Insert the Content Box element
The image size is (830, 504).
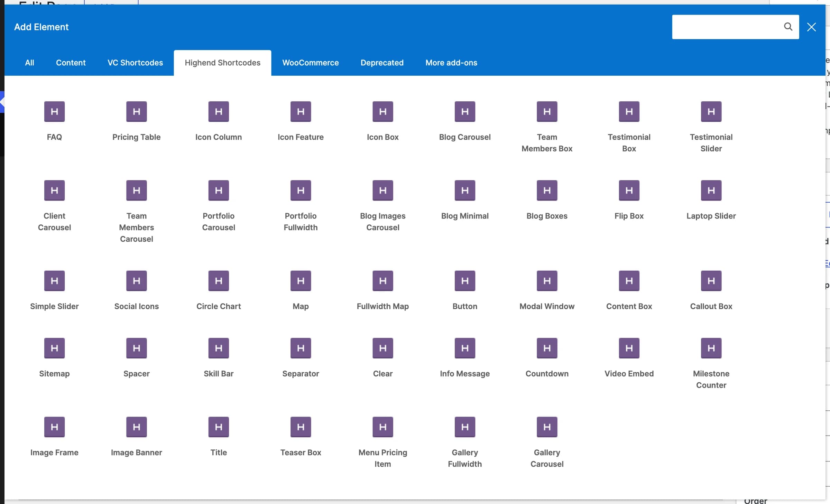(629, 290)
